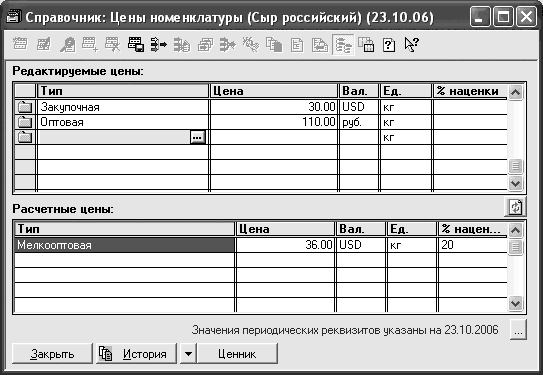Screen dimensions: 543x375
Task: Click the arrows-with-document toolbar icon
Action: [x=182, y=45]
